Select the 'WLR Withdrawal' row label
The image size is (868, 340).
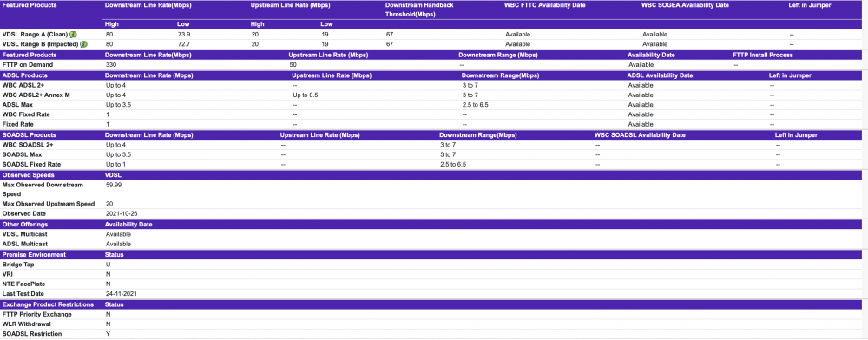click(x=26, y=324)
